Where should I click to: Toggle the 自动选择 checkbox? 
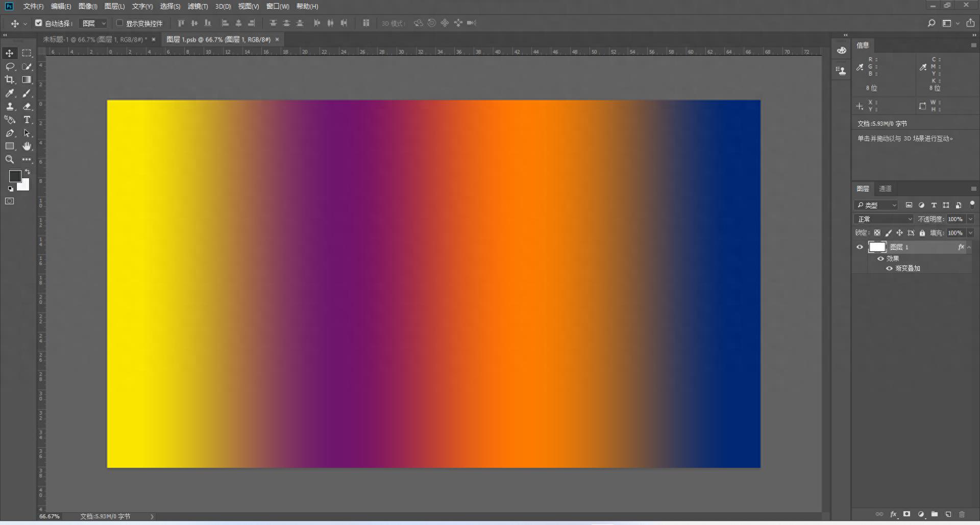click(39, 23)
